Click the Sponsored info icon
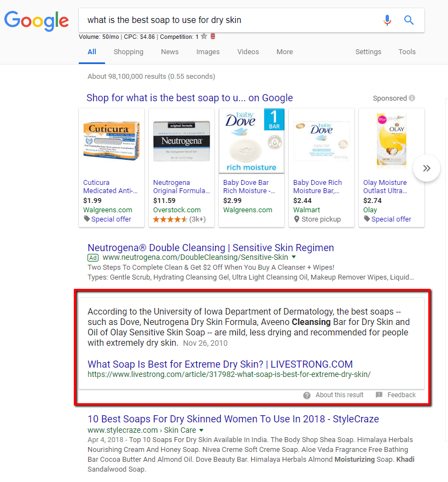This screenshot has height=482, width=448. (x=412, y=98)
